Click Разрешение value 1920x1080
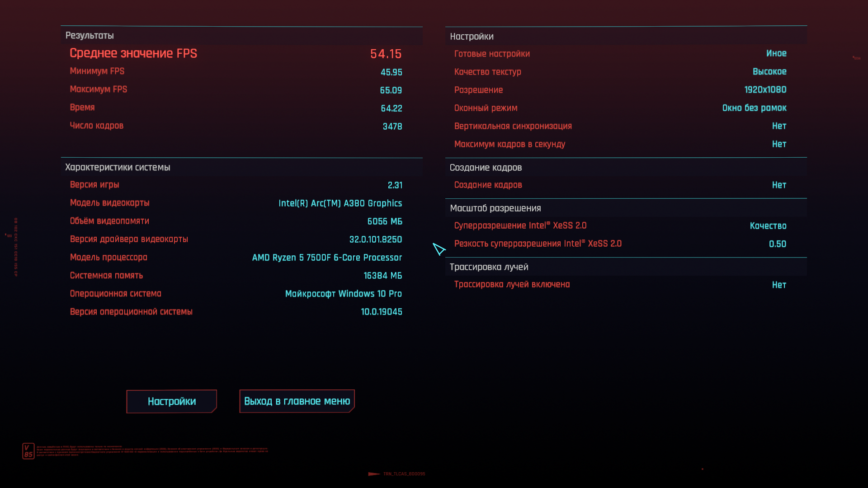 [x=765, y=89]
